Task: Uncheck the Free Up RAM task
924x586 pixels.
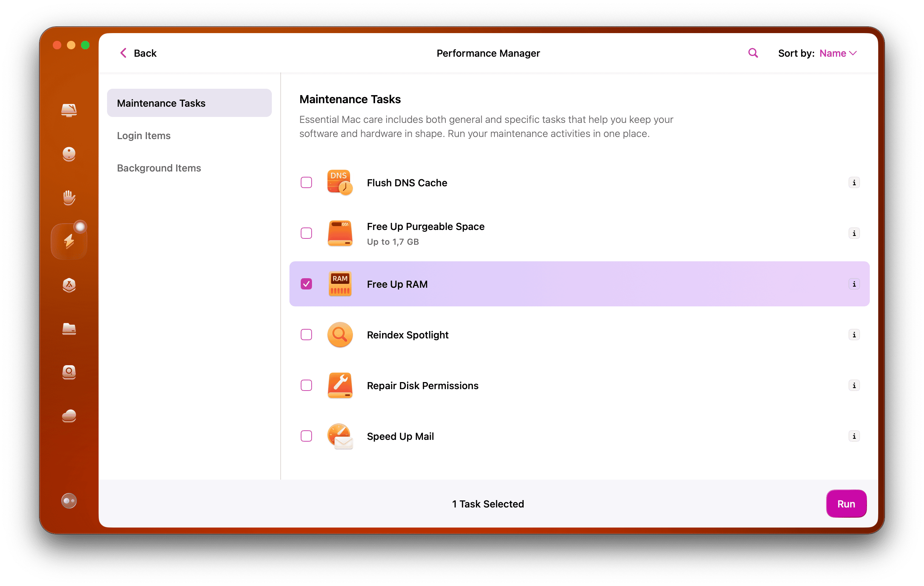Action: (306, 284)
